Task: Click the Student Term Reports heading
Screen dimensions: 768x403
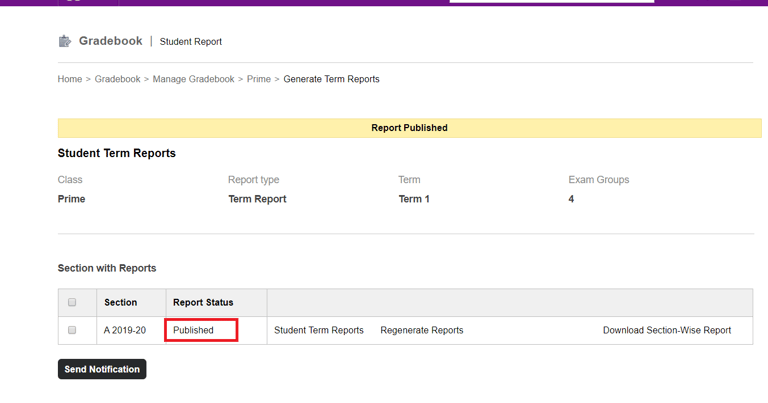Action: pos(117,153)
